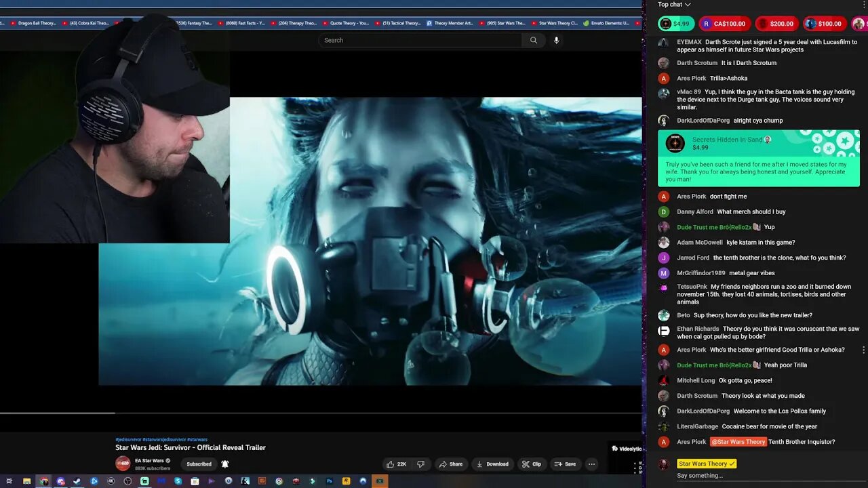
Task: Select the $100.00 super chat chip
Action: point(824,24)
